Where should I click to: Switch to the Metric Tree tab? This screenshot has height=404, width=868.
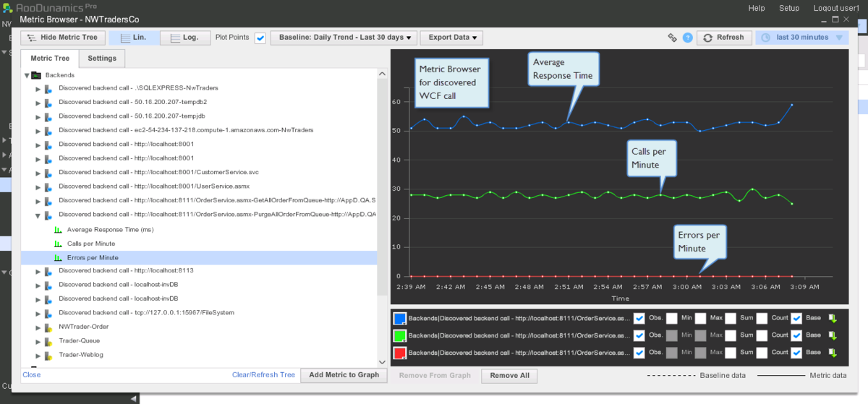click(50, 59)
